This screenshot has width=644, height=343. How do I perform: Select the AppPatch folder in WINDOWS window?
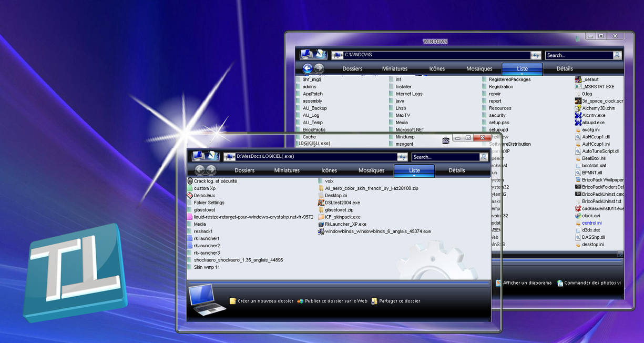[310, 94]
